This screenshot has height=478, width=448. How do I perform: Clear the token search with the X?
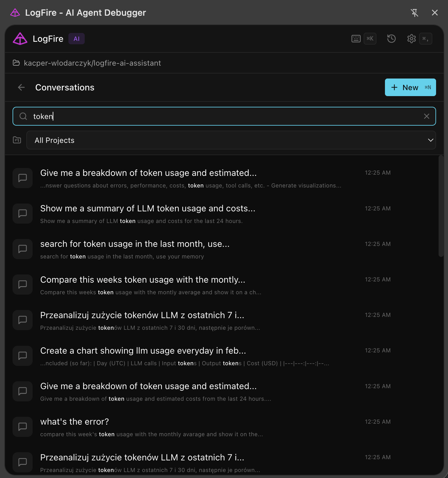tap(427, 116)
